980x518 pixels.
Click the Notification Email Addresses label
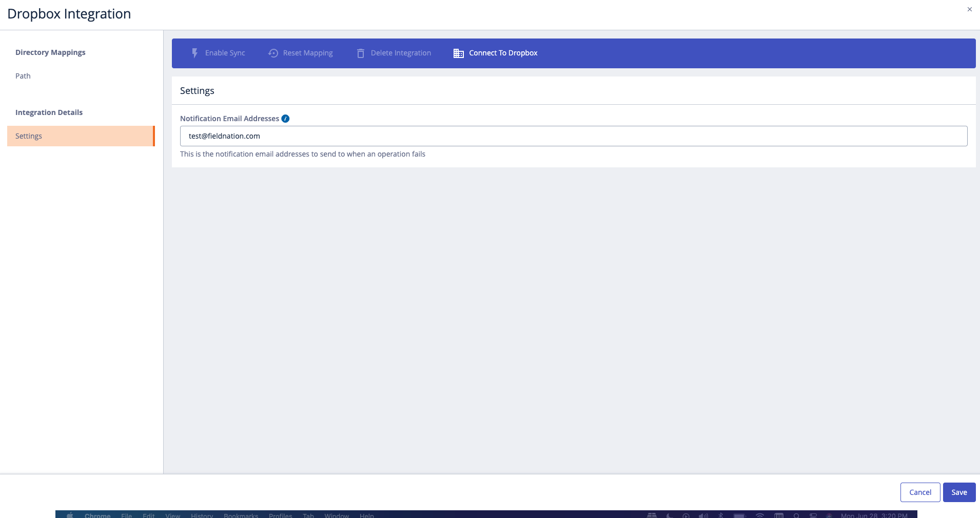tap(229, 119)
